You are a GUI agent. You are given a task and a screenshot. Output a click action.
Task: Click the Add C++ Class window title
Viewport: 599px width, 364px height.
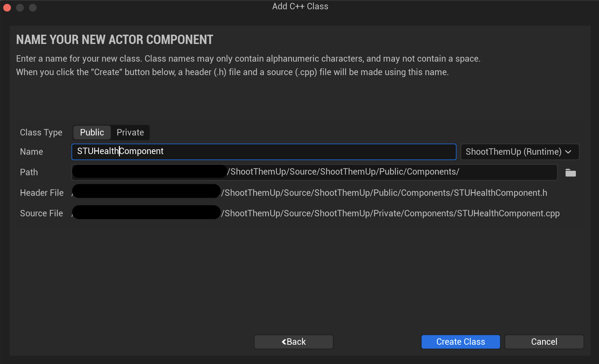click(x=300, y=6)
